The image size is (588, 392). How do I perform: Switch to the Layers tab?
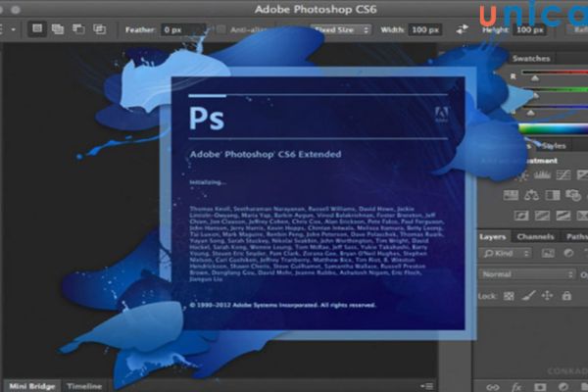[x=492, y=237]
